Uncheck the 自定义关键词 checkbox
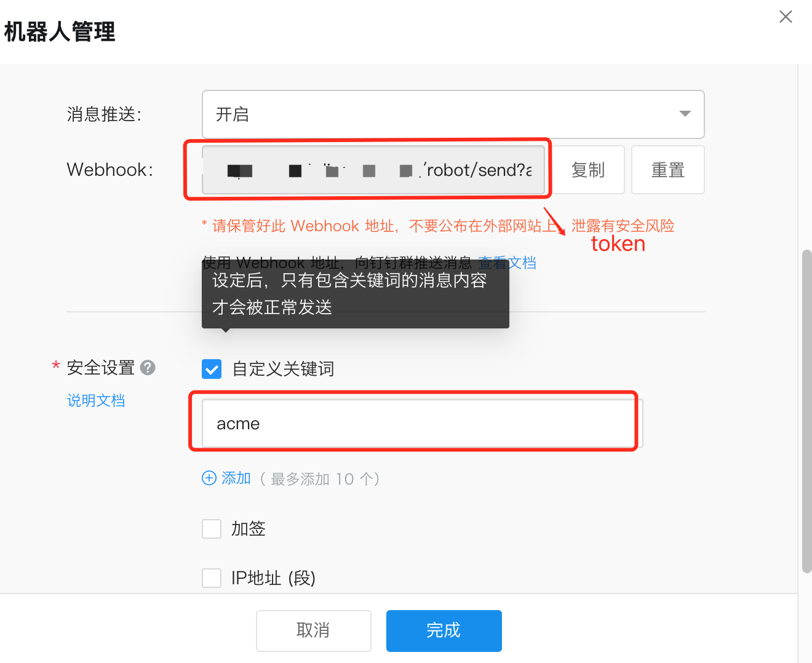 click(x=212, y=369)
